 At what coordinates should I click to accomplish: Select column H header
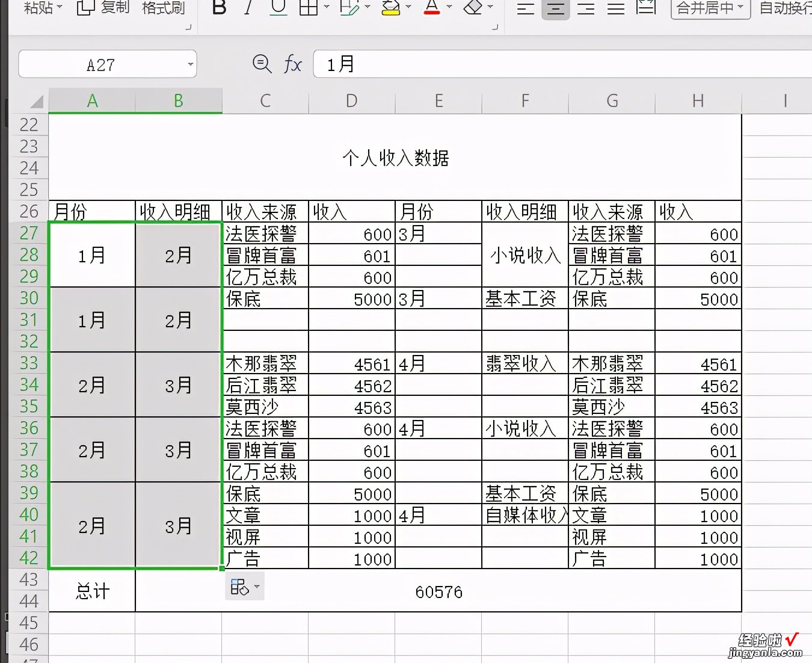click(698, 100)
